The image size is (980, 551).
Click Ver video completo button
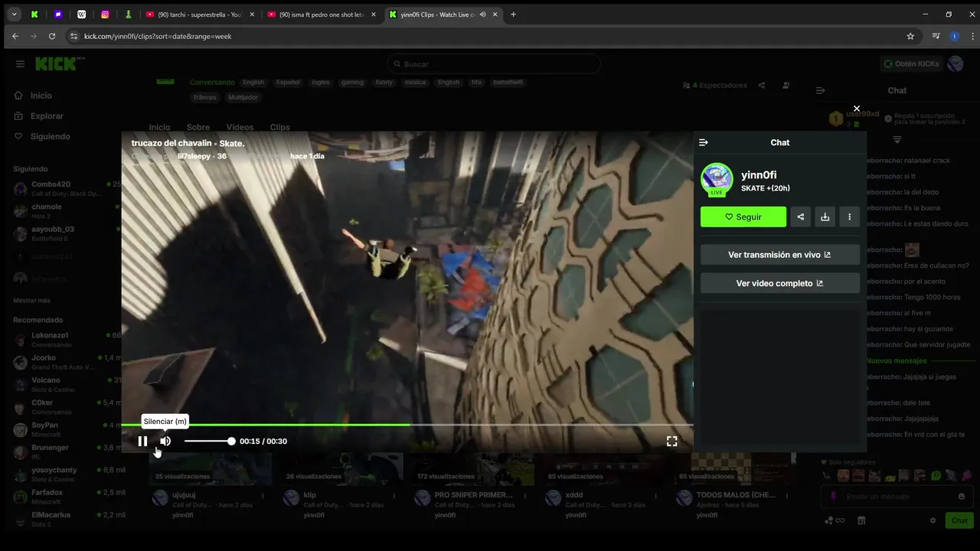tap(779, 283)
